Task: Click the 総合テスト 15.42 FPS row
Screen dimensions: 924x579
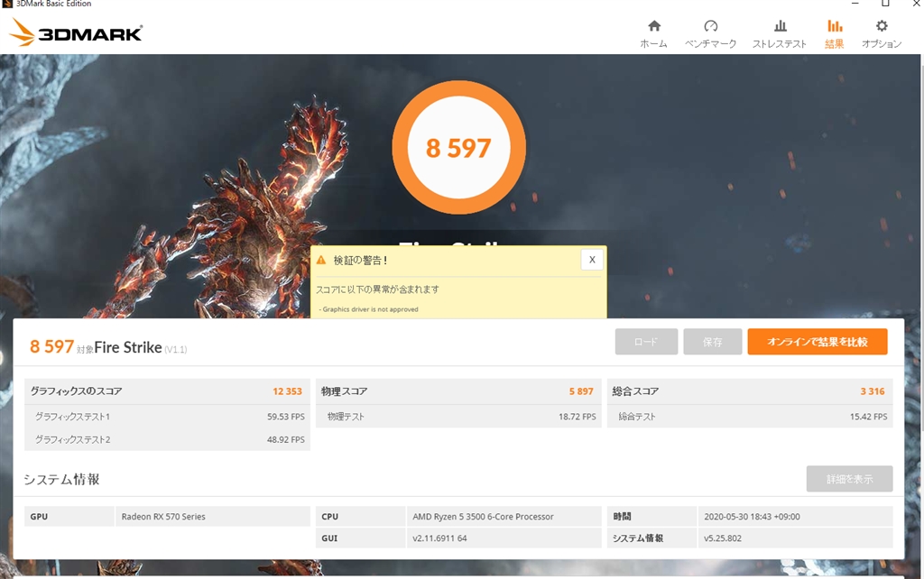Action: click(x=750, y=417)
